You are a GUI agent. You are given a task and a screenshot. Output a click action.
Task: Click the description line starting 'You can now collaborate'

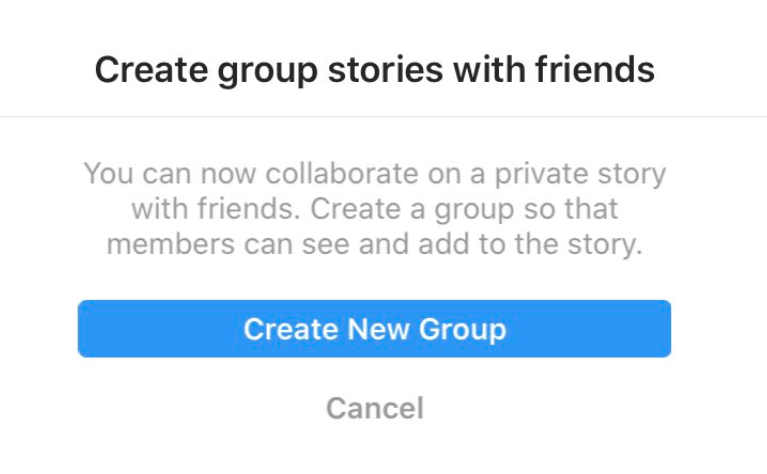[375, 174]
